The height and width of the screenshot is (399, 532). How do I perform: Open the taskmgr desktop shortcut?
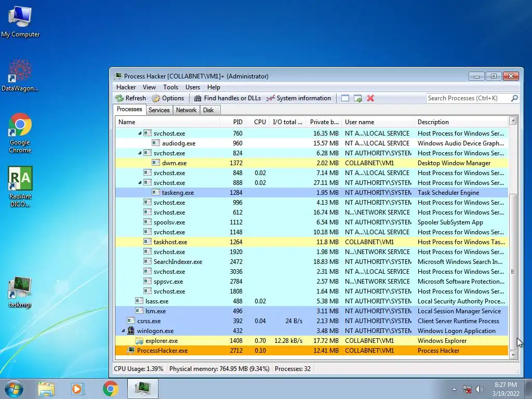20,292
